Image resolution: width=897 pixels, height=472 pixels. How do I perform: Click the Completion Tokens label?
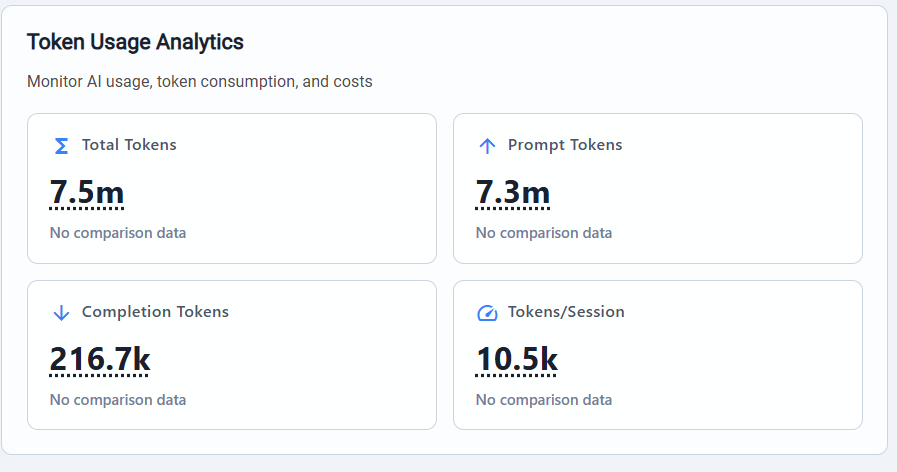coord(155,312)
